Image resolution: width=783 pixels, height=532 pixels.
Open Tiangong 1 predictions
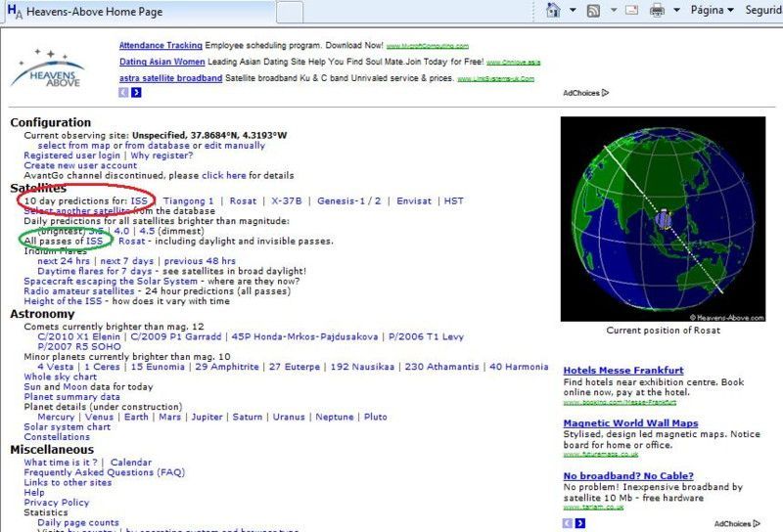188,201
